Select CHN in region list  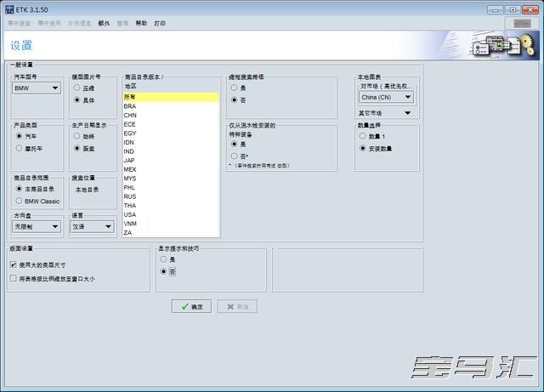[x=171, y=116]
